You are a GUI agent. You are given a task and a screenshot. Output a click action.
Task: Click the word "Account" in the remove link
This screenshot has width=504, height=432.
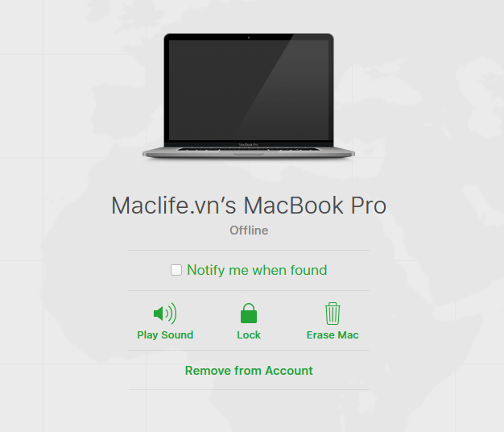tap(289, 371)
